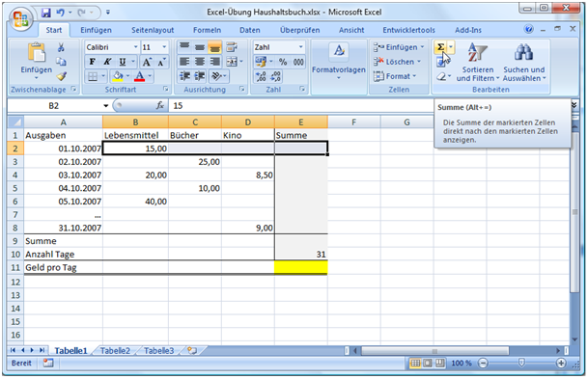Click the percent style icon
588x379 pixels.
(x=283, y=62)
